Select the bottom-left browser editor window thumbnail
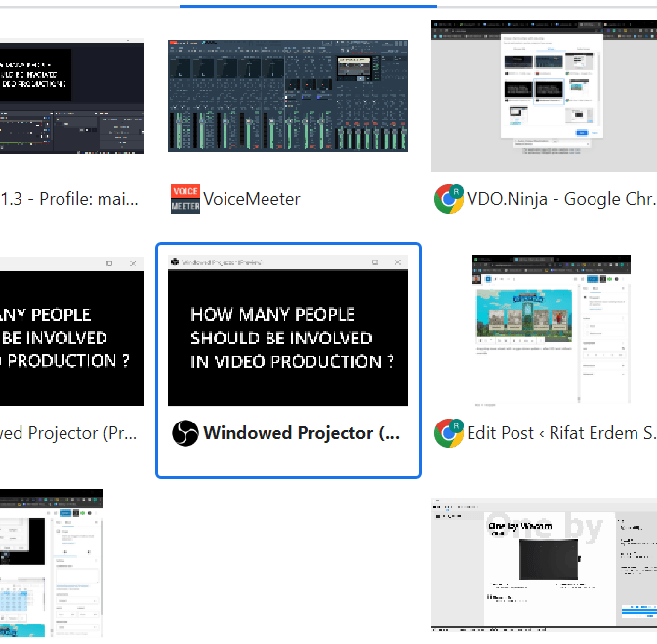This screenshot has height=644, width=657. pyautogui.click(x=52, y=563)
